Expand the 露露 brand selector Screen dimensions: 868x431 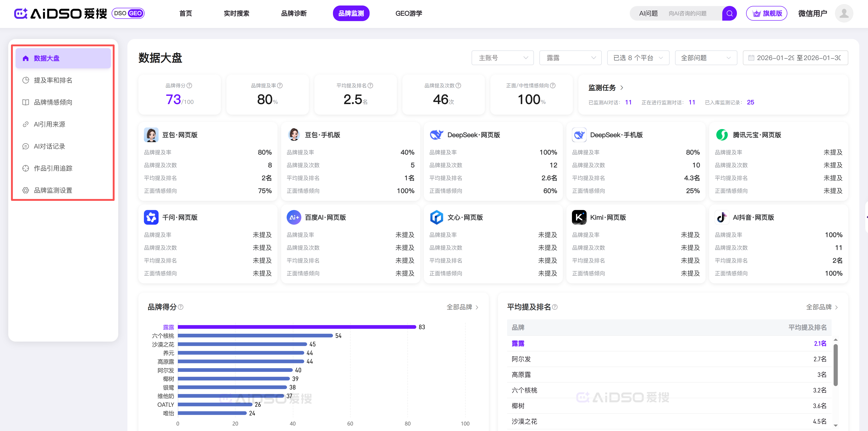tap(570, 58)
